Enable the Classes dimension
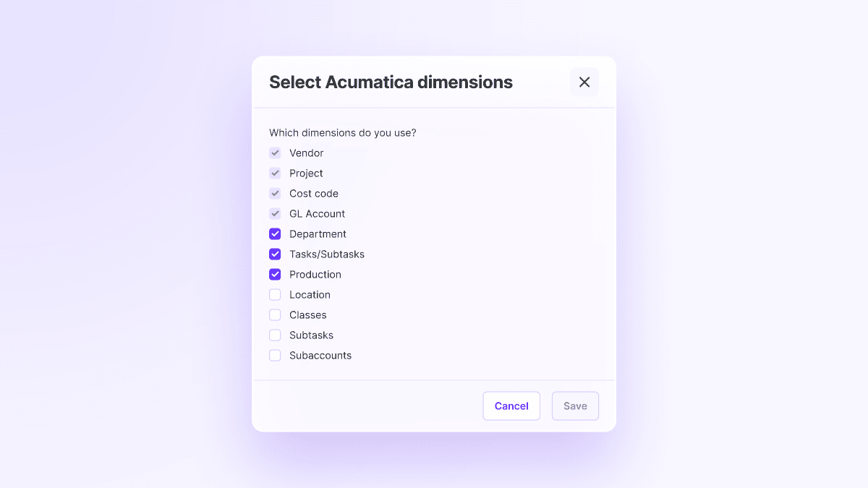Viewport: 868px width, 488px height. pyautogui.click(x=275, y=314)
